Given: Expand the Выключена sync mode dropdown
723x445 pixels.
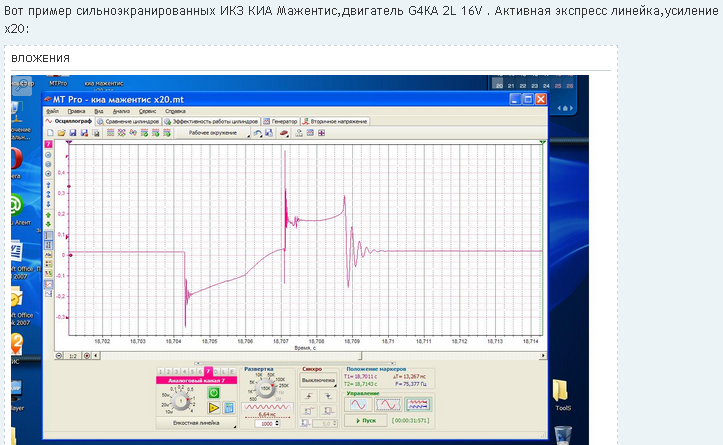Looking at the screenshot, I should (x=318, y=380).
